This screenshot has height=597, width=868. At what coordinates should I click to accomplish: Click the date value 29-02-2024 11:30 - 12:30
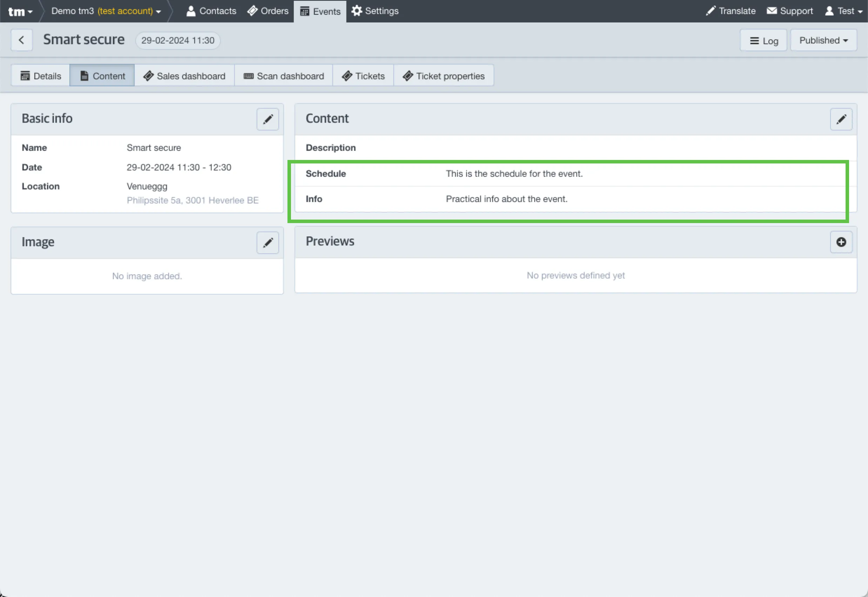coord(179,167)
